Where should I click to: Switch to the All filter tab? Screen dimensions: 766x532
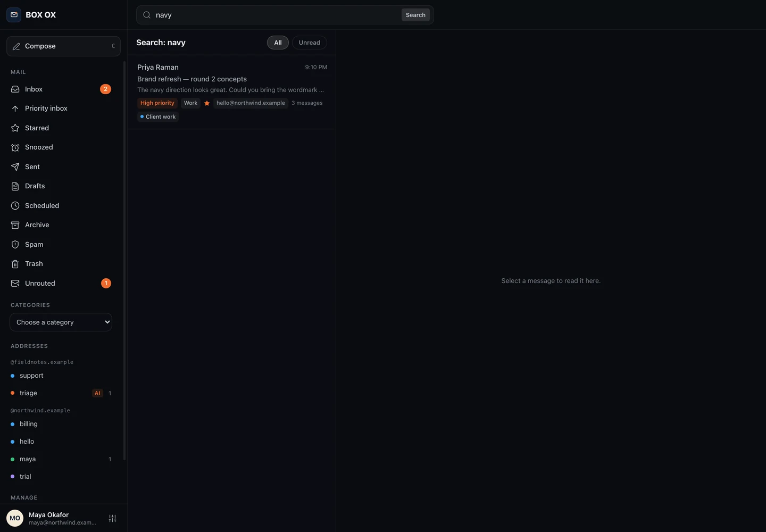(278, 43)
